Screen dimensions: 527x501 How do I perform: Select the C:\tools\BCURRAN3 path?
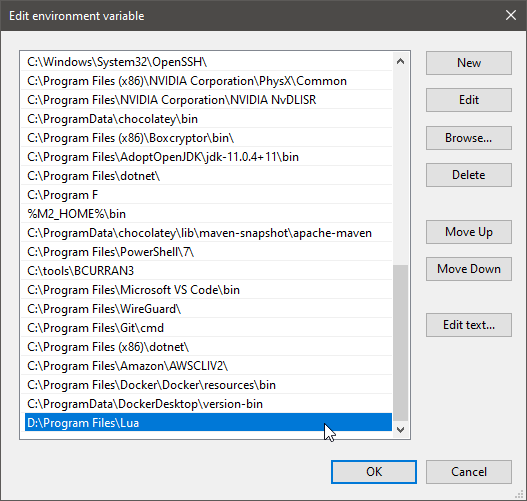click(207, 271)
